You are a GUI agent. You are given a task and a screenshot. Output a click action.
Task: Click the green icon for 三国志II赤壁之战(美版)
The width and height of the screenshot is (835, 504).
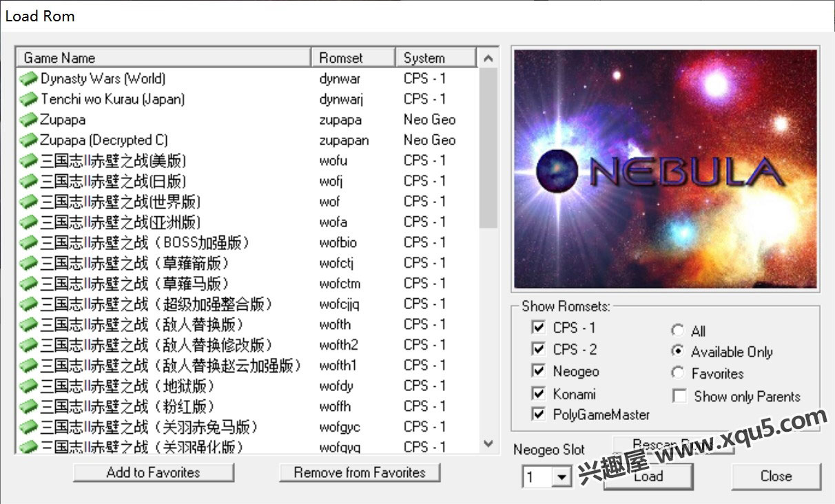click(28, 161)
